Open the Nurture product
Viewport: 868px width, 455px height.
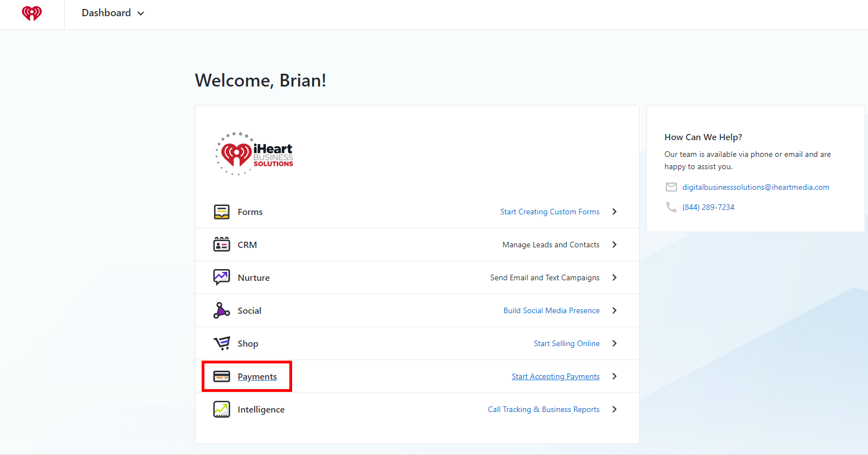pyautogui.click(x=254, y=277)
